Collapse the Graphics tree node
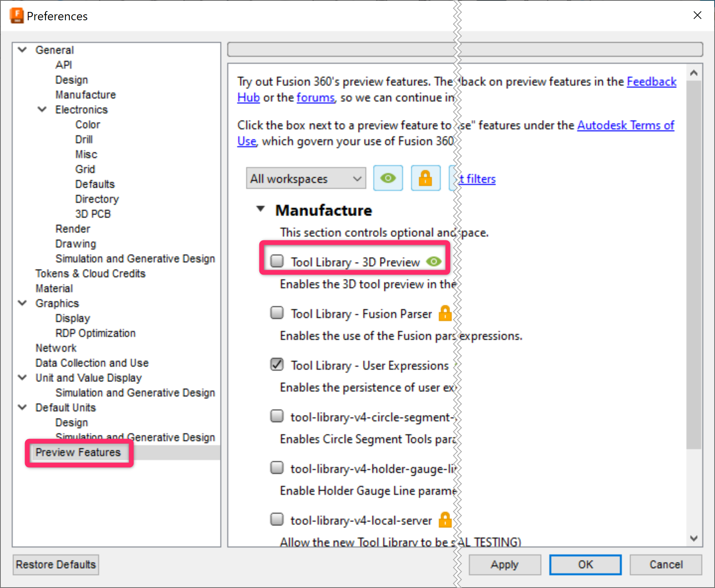Viewport: 715px width, 588px height. [23, 303]
